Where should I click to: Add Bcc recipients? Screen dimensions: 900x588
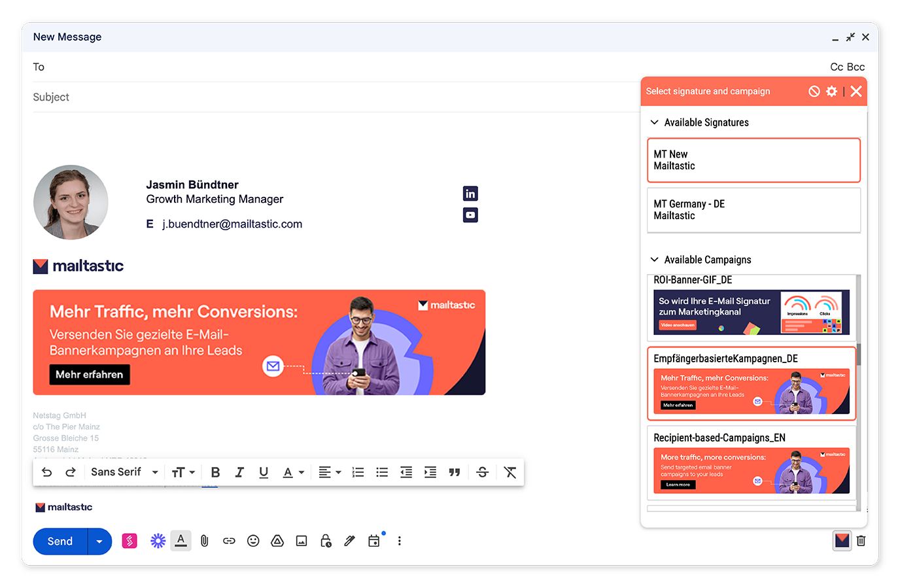[856, 67]
